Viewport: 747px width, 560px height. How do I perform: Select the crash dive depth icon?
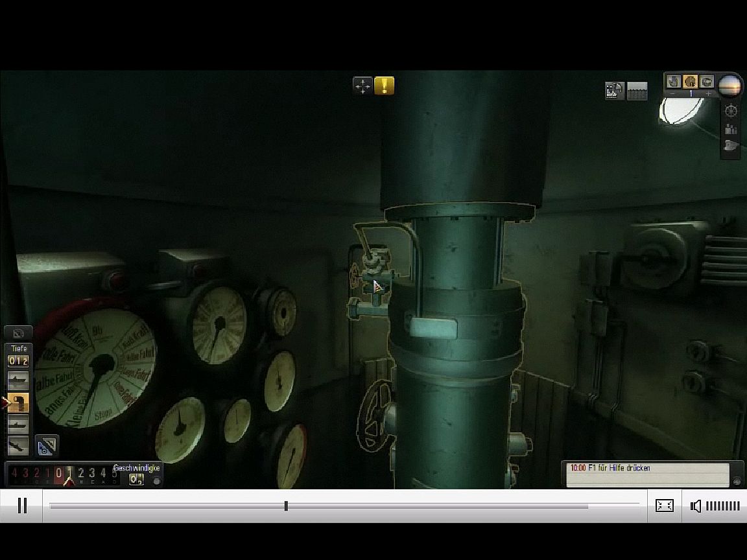point(18,446)
